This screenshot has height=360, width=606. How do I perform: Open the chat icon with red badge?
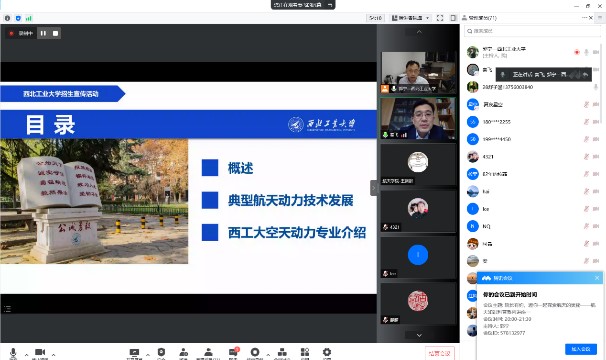click(x=234, y=352)
